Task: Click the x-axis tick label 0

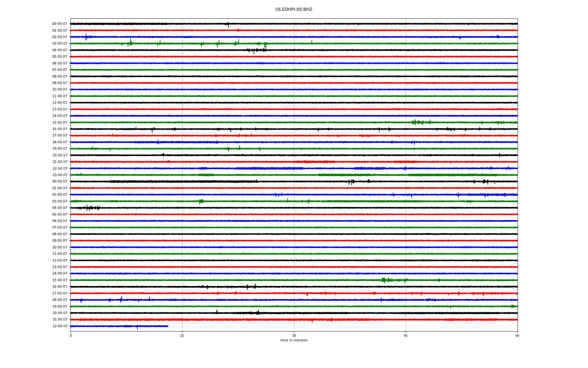Action: click(71, 335)
